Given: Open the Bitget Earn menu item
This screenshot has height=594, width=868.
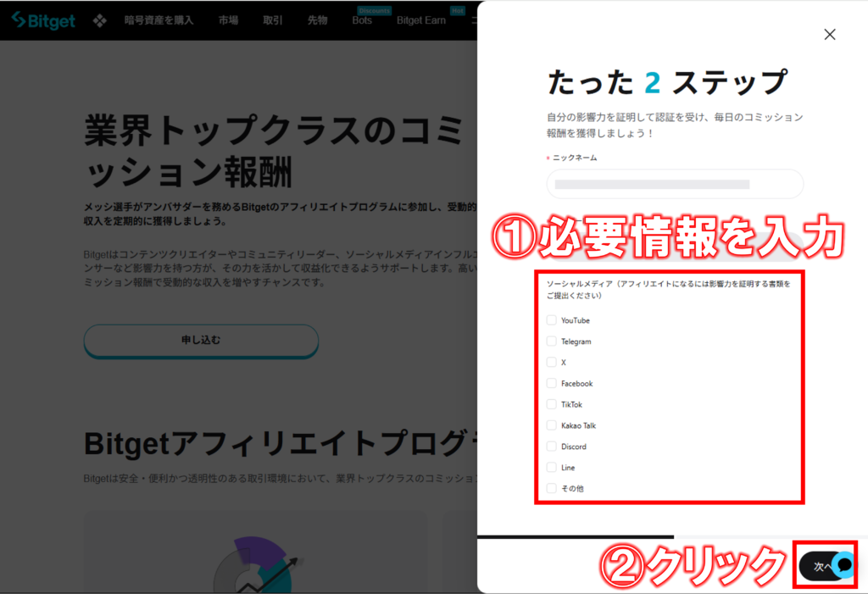Looking at the screenshot, I should pyautogui.click(x=421, y=20).
